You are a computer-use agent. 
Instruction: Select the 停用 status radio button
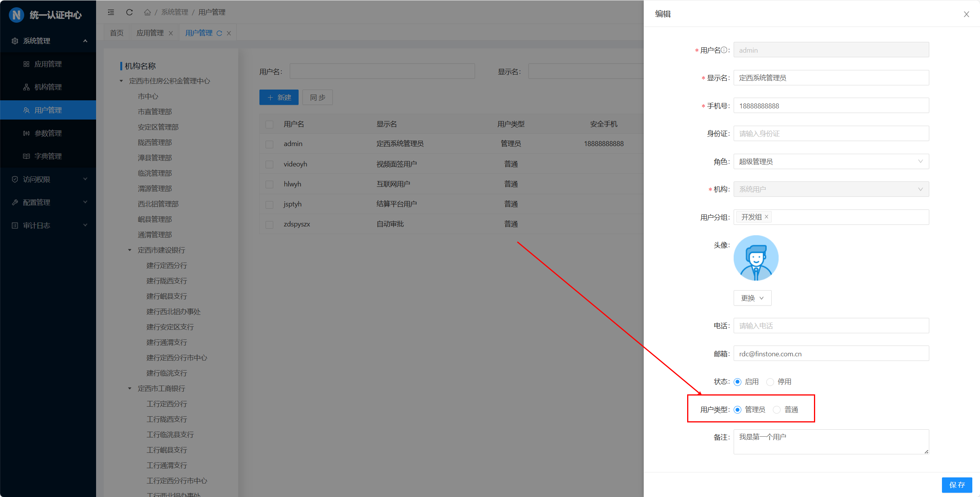770,382
